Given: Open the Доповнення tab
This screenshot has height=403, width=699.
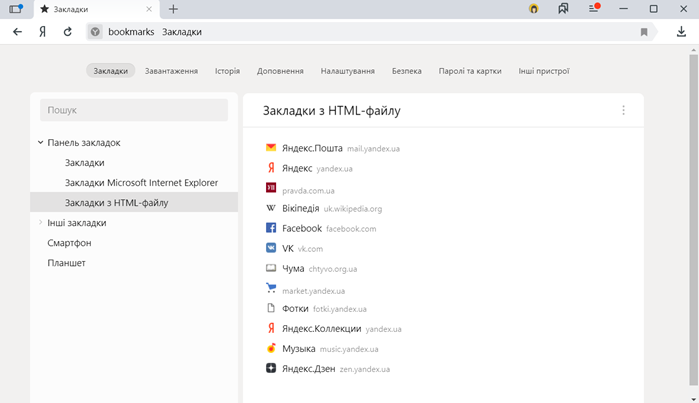Looking at the screenshot, I should (280, 71).
